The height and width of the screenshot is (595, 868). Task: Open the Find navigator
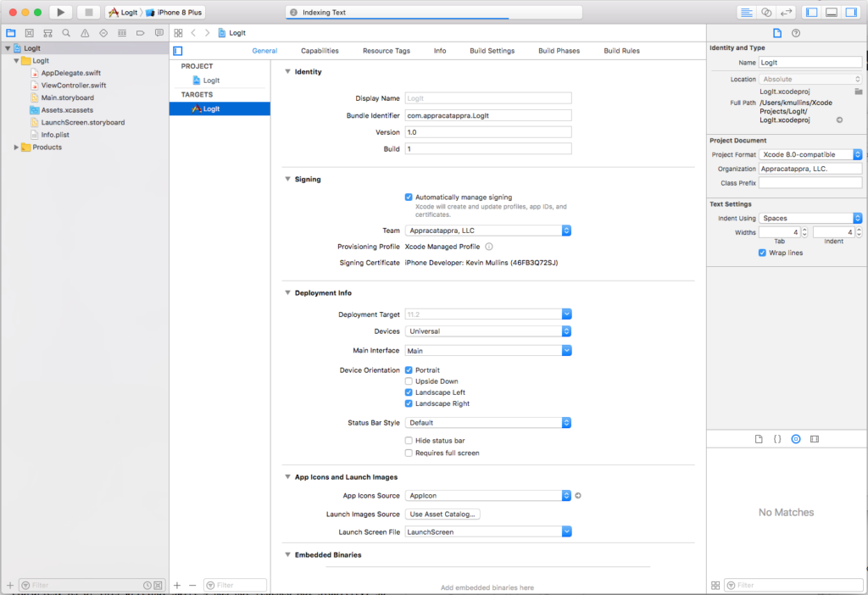(66, 32)
